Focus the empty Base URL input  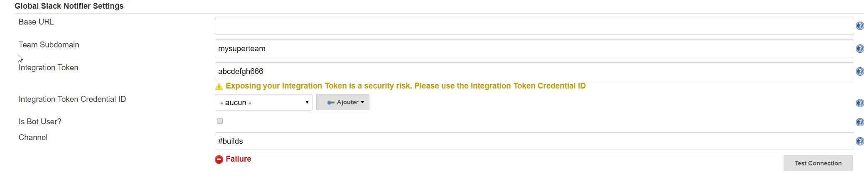tap(534, 26)
